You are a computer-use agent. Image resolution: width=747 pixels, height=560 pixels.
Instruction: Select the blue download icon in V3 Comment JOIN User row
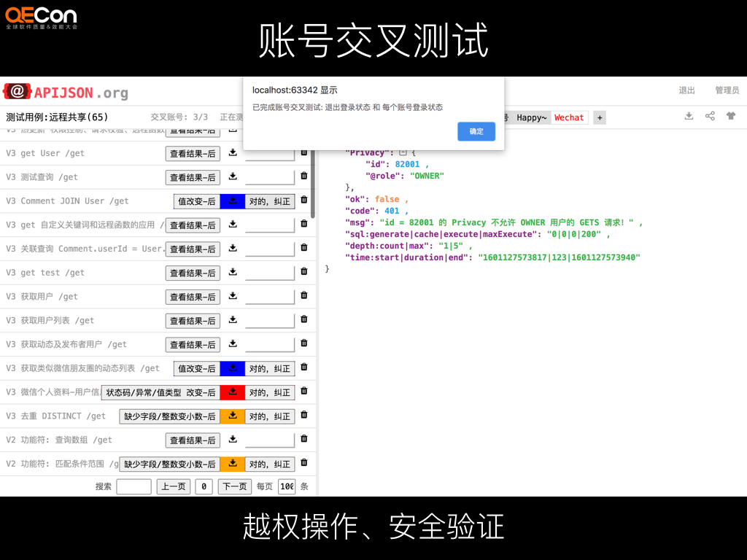pos(233,201)
